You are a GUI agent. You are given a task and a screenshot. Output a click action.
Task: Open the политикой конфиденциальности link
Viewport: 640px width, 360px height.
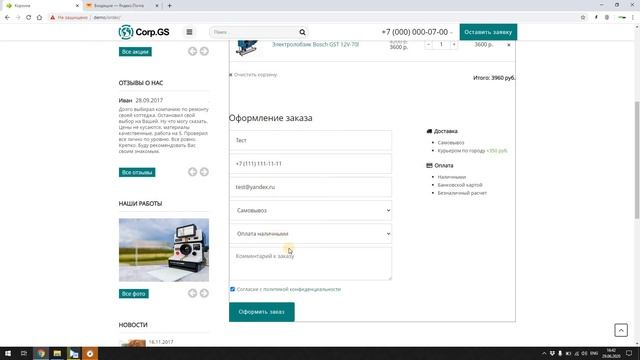click(303, 289)
